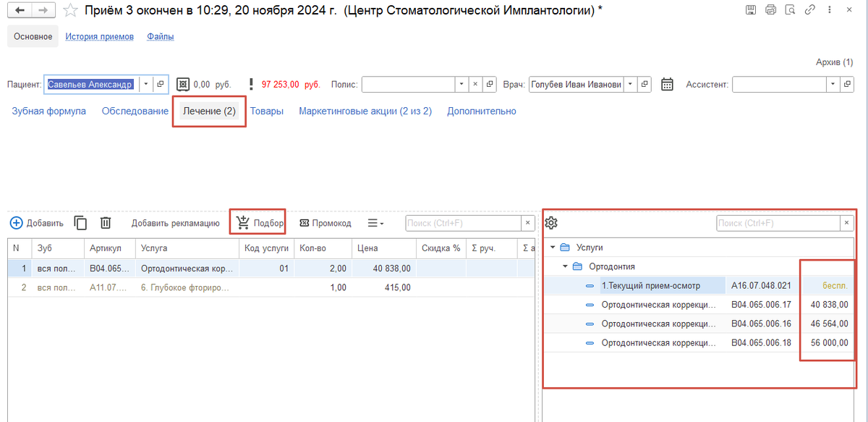The image size is (868, 422).
Task: Click into the Врач field
Action: [x=576, y=84]
